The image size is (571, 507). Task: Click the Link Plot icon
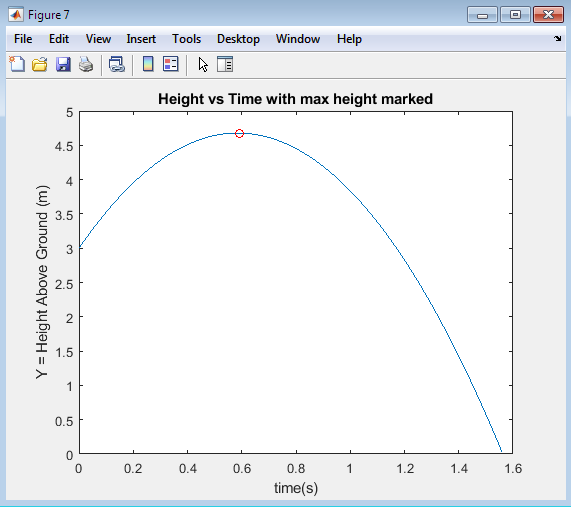pos(117,64)
